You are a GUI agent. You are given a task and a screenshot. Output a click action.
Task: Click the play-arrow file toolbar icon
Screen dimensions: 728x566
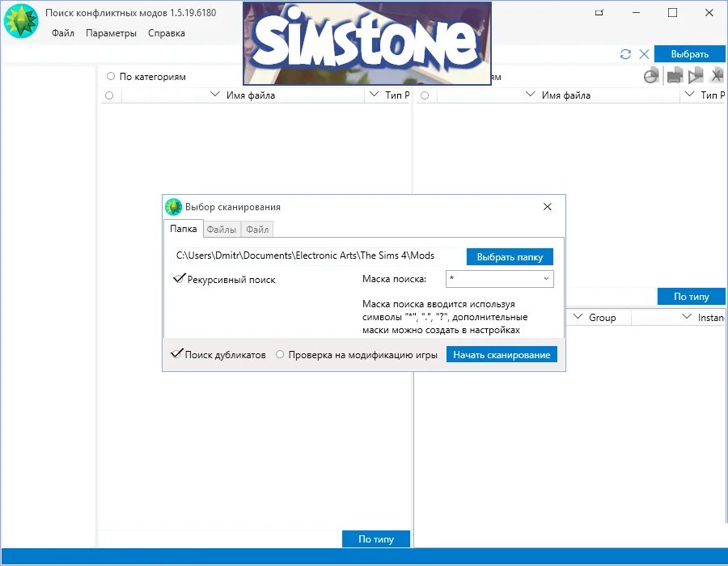[x=696, y=76]
